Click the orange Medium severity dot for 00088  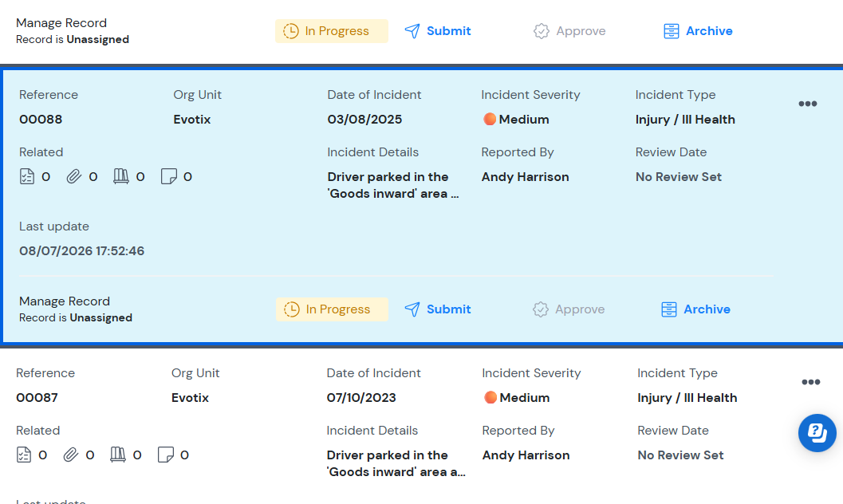point(489,120)
